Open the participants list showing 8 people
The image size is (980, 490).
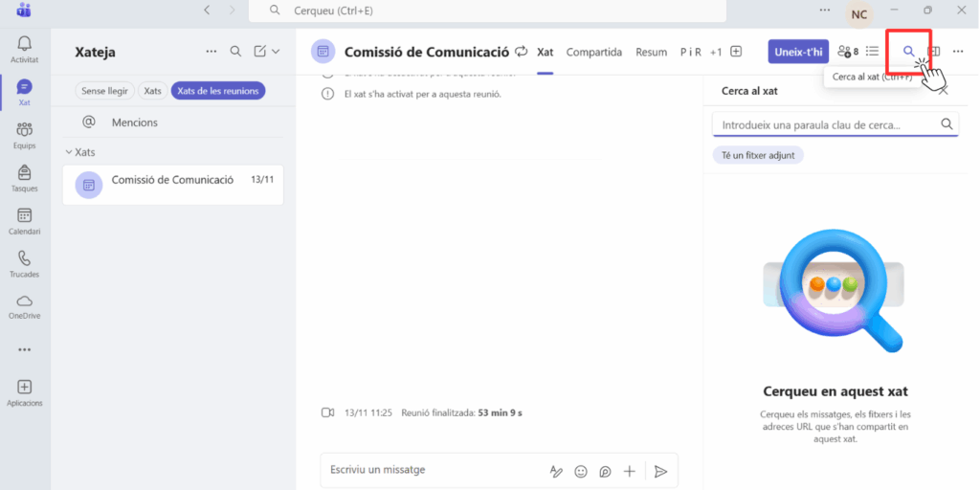pos(846,52)
